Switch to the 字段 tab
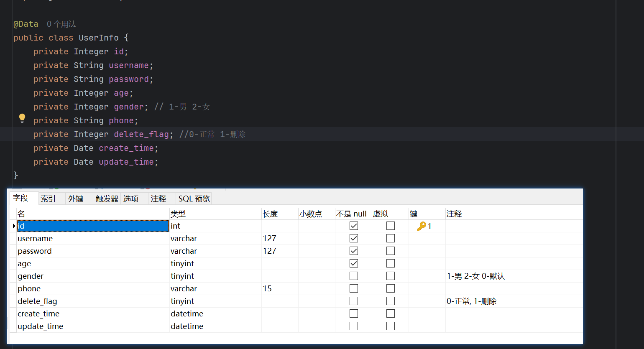Viewport: 644px width, 349px height. [x=24, y=198]
